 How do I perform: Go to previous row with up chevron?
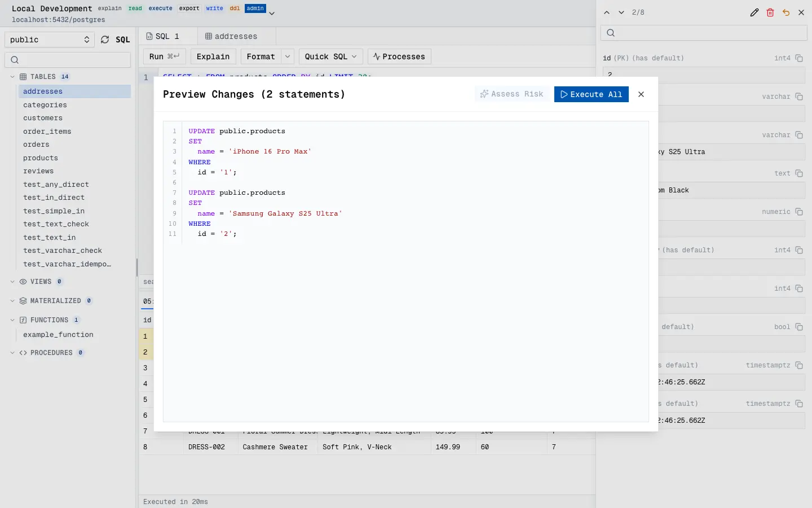click(607, 12)
